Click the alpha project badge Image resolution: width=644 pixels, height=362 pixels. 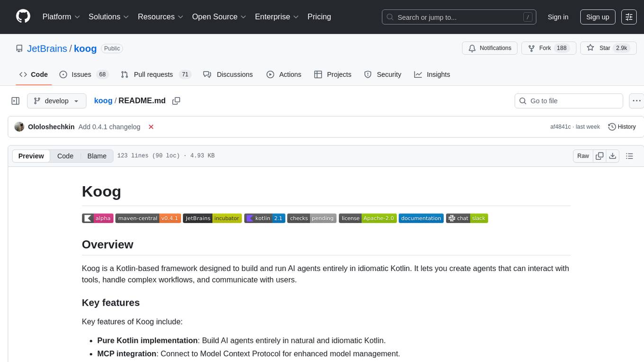coord(98,218)
